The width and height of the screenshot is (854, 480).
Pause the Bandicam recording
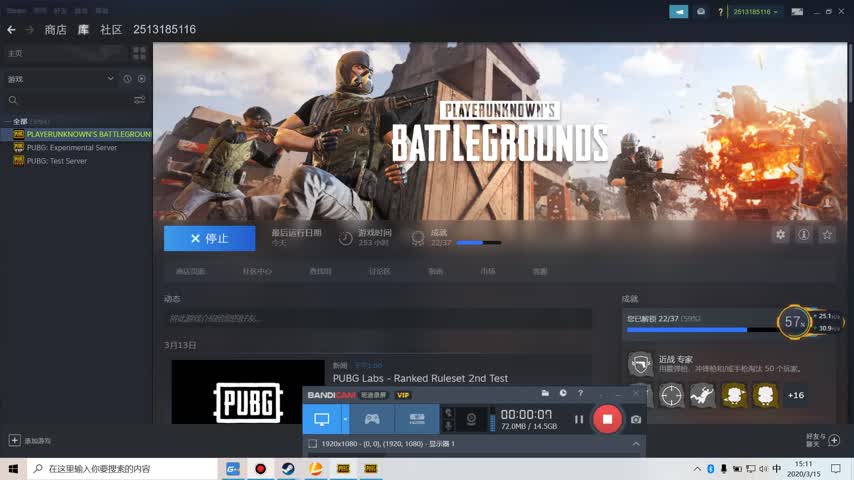tap(578, 419)
